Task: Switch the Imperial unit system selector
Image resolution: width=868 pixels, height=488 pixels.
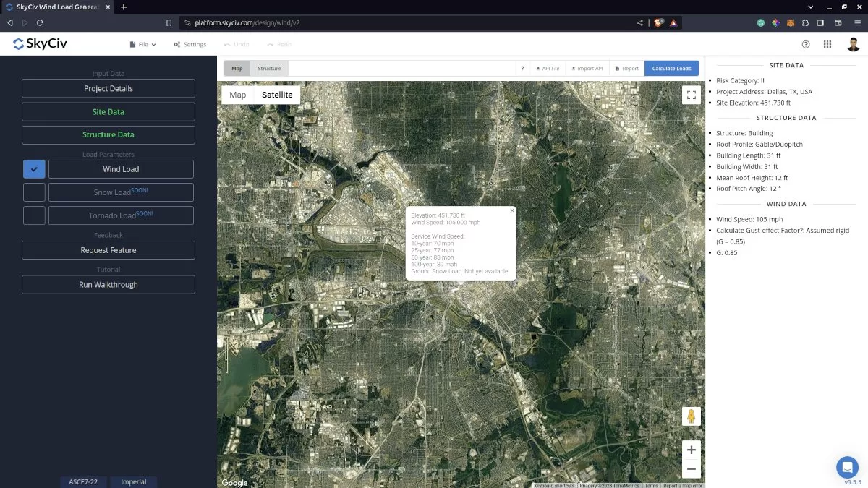Action: (x=133, y=481)
